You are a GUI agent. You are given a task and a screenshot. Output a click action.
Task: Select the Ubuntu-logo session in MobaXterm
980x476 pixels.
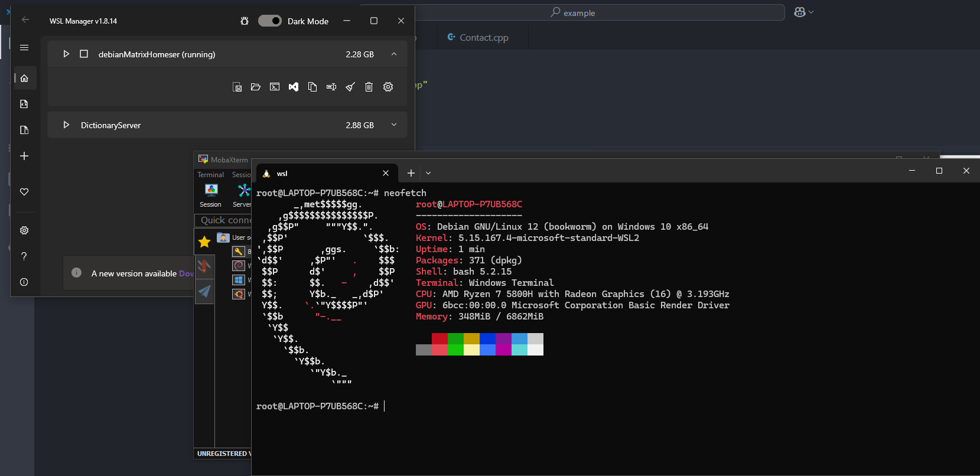tap(239, 294)
